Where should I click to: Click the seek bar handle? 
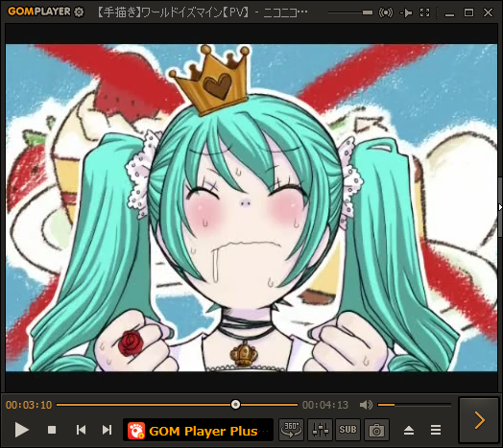[235, 405]
